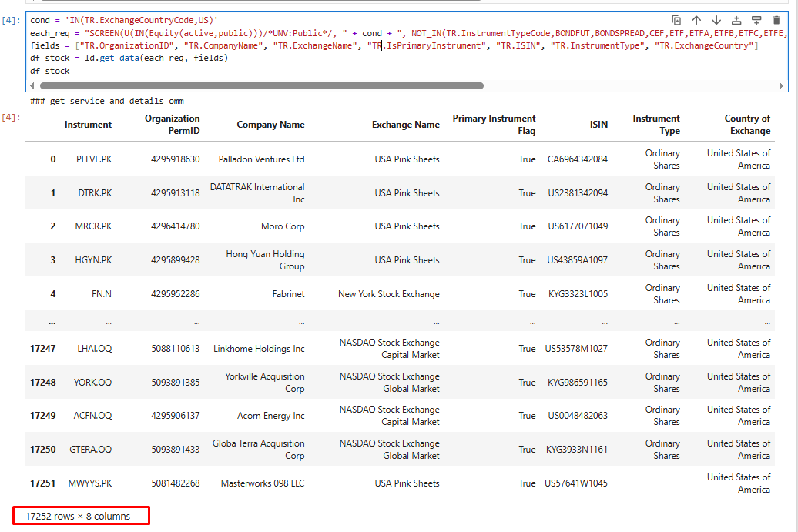This screenshot has width=798, height=532.
Task: Move cell down with the down arrow icon
Action: (716, 20)
